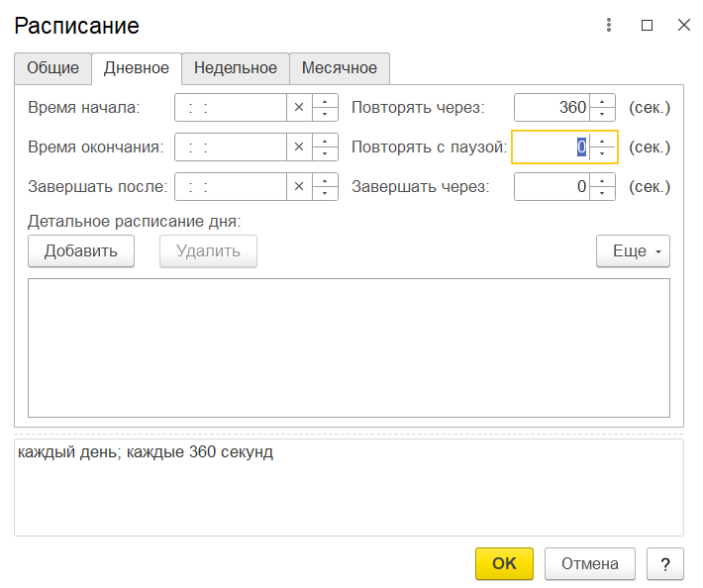Open the Недельное tab
Image resolution: width=703 pixels, height=588 pixels.
[x=235, y=68]
